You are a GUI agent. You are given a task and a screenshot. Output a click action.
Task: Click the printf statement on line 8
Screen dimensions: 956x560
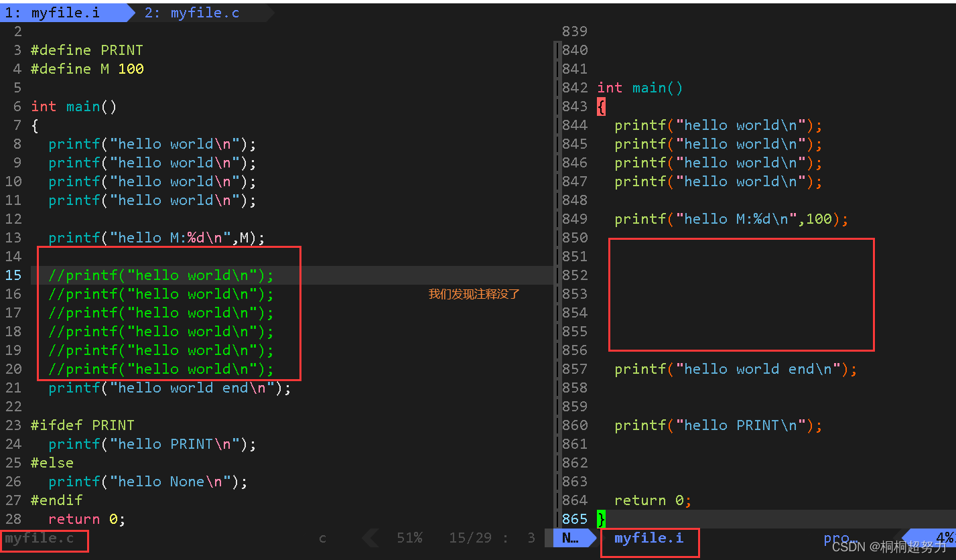[x=152, y=144]
